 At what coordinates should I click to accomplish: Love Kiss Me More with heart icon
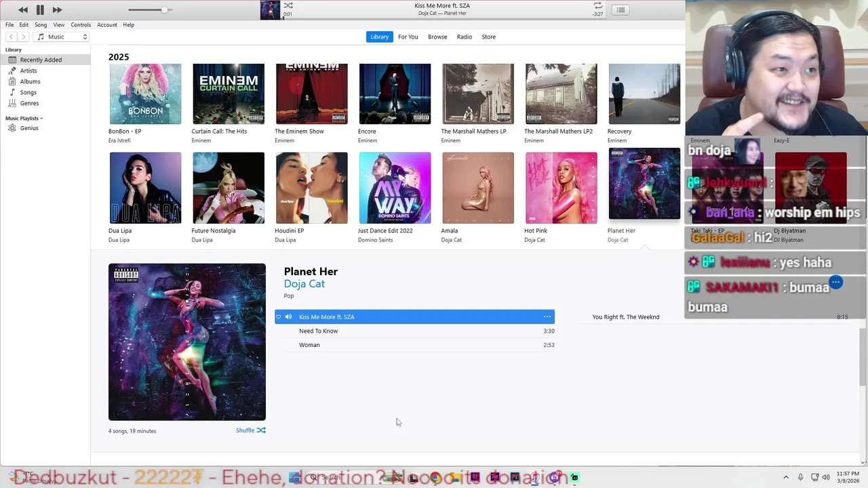pyautogui.click(x=278, y=317)
